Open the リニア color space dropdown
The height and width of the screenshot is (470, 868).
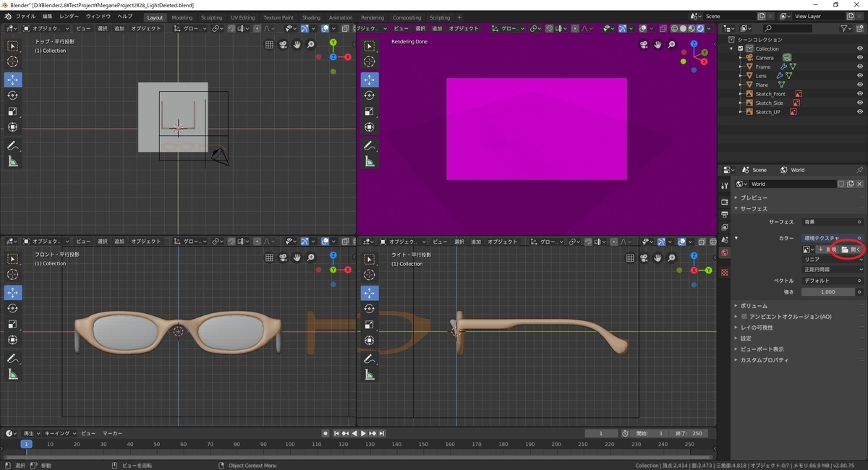click(833, 259)
